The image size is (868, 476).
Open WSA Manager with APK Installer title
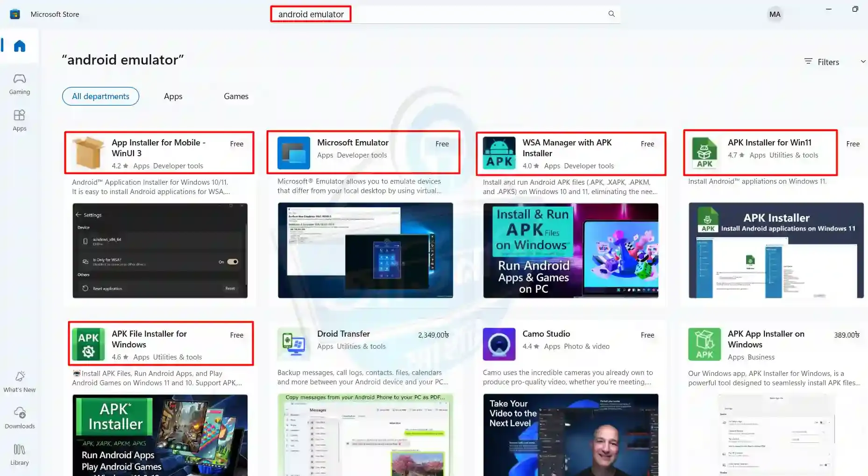567,148
